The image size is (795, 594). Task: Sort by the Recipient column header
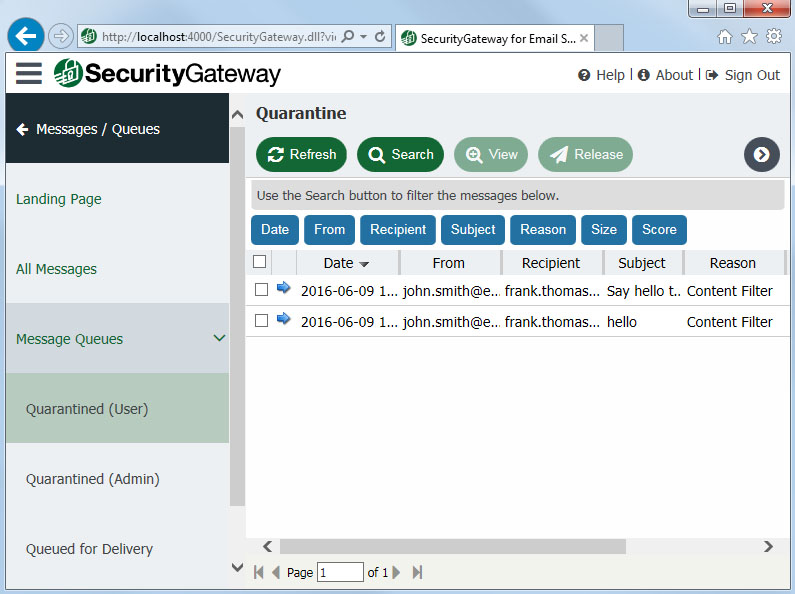(x=551, y=263)
